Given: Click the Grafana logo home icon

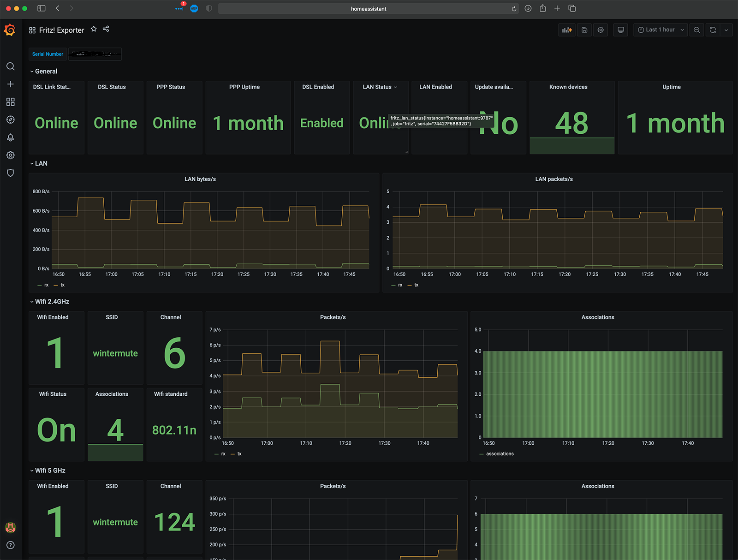Looking at the screenshot, I should tap(10, 30).
